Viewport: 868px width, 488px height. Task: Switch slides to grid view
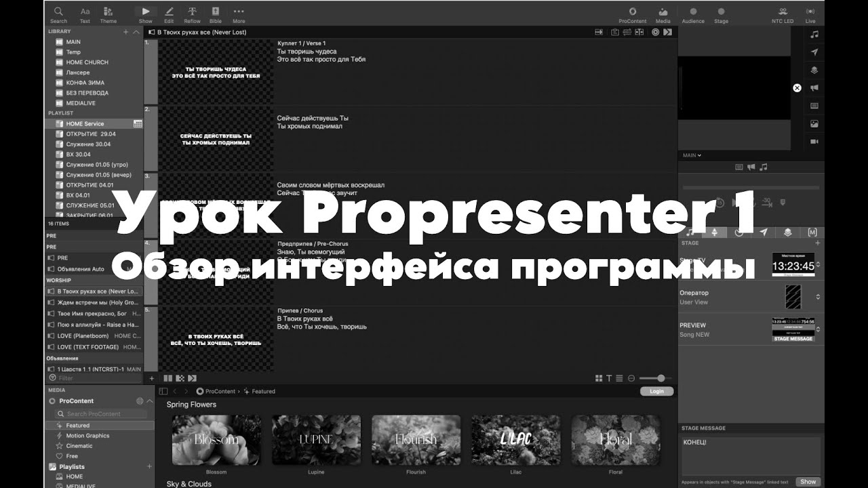pos(599,378)
